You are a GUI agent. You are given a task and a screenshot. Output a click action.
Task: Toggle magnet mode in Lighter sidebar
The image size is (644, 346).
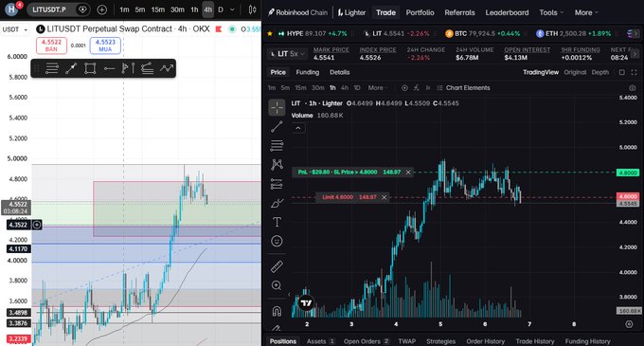tap(277, 311)
